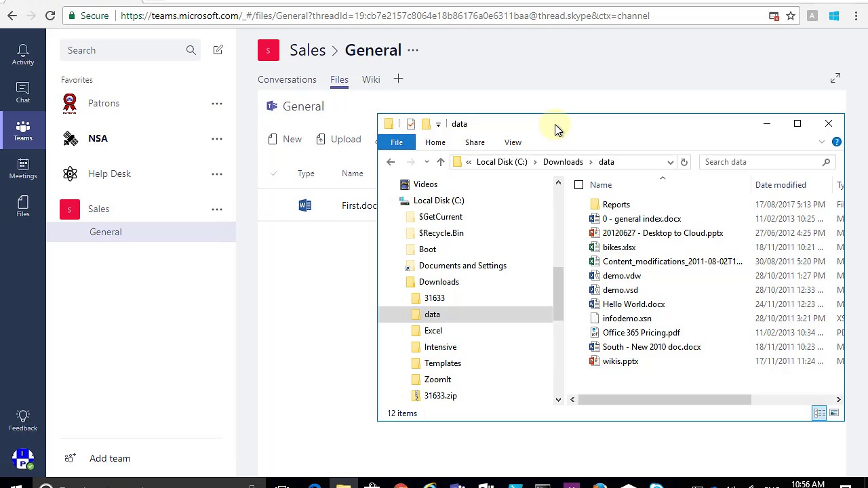The height and width of the screenshot is (488, 868).
Task: Switch Explorer to large icons view
Action: [x=834, y=413]
